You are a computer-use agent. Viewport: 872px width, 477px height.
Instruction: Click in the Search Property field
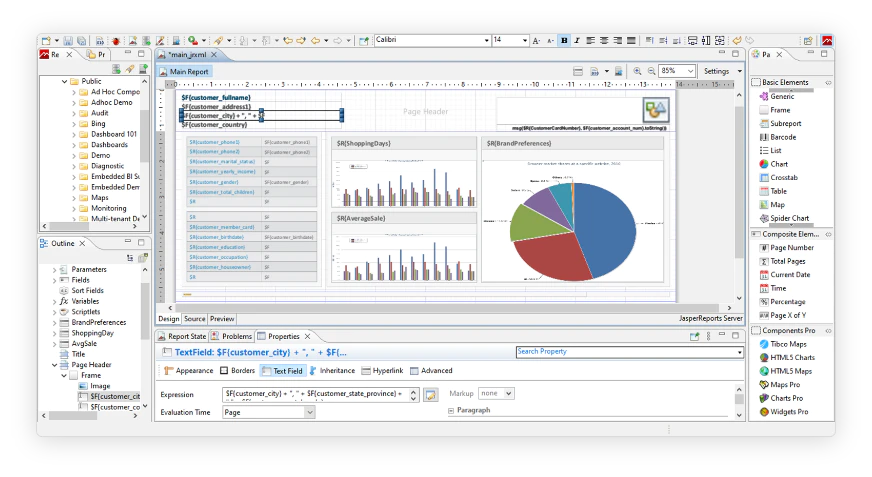tap(630, 352)
